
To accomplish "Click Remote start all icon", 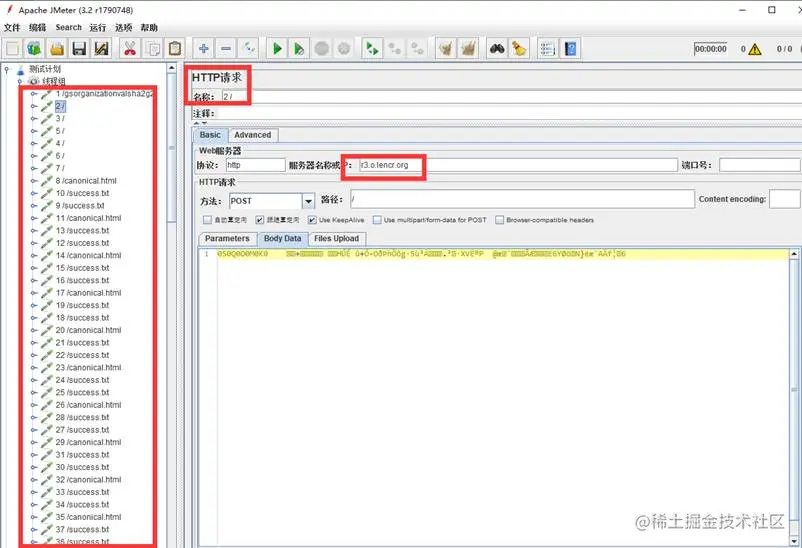I will click(372, 49).
